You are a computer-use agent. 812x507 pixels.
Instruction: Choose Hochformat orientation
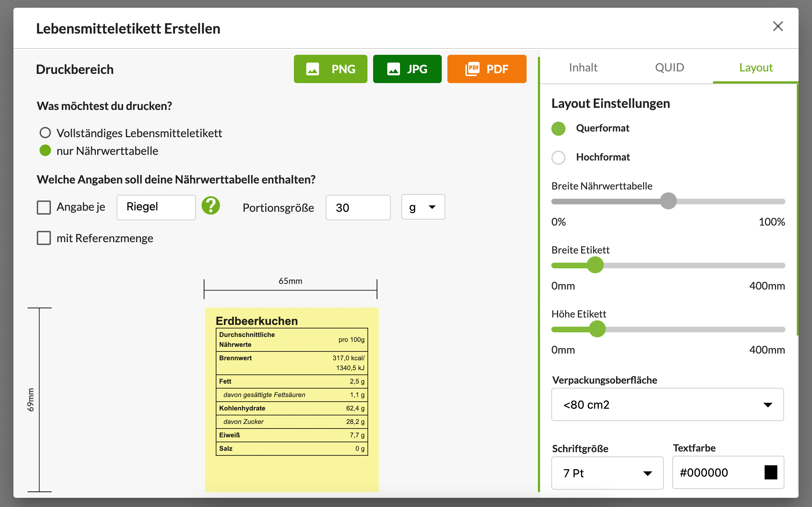558,157
